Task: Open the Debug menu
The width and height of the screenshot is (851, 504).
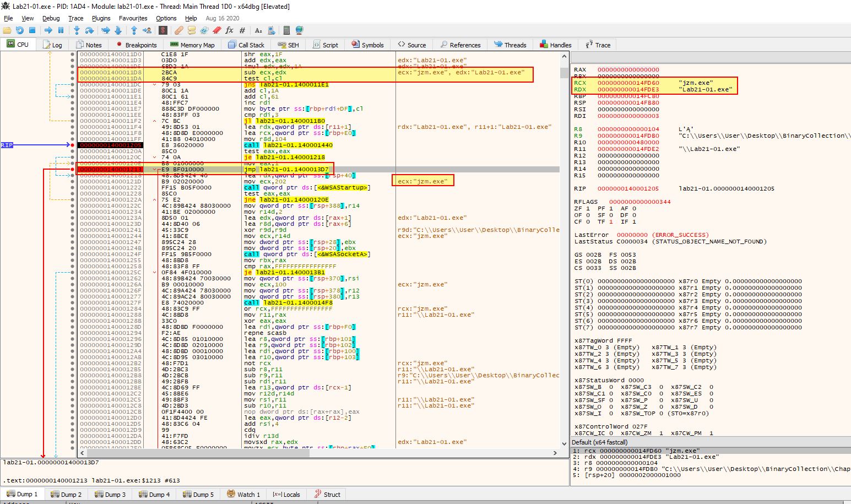Action: pos(51,18)
